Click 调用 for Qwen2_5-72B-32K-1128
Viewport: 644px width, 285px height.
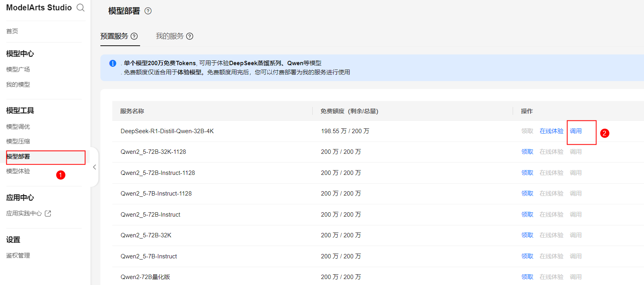(x=576, y=151)
